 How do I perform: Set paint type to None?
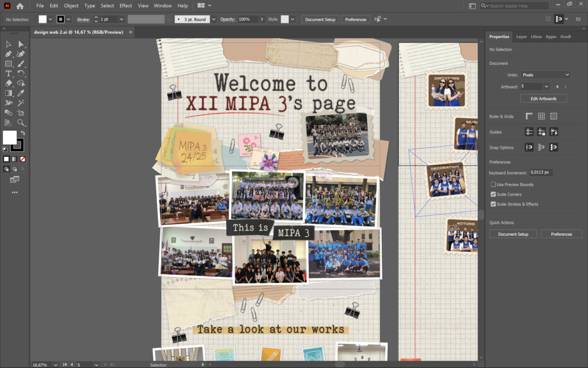(22, 159)
